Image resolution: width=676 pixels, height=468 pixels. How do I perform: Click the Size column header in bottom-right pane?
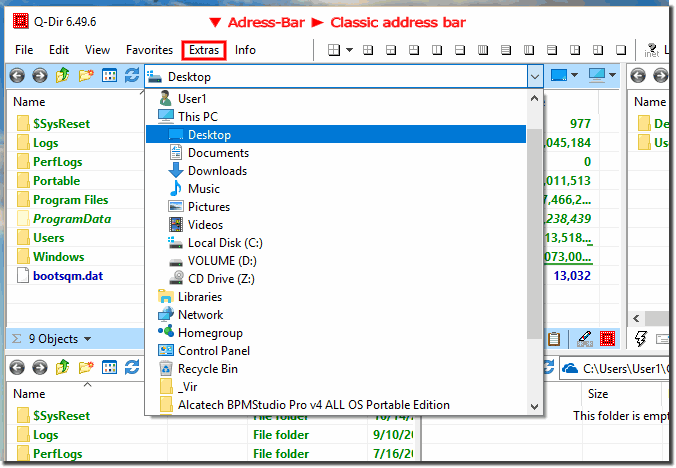598,394
